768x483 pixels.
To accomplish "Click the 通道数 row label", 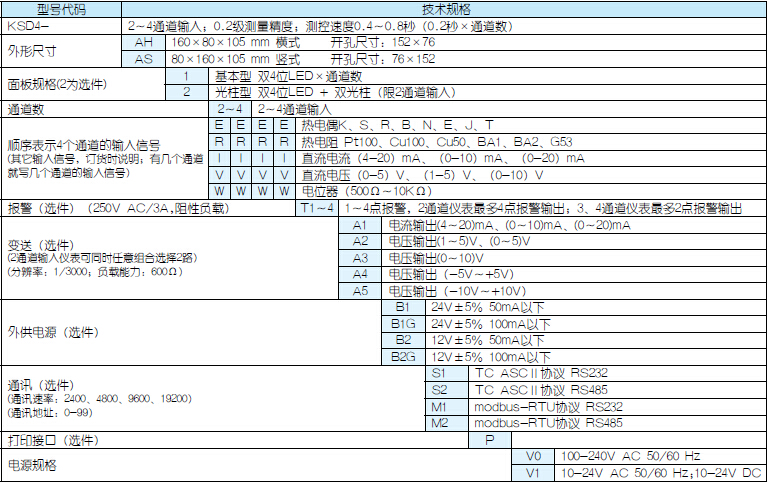I will [x=28, y=108].
